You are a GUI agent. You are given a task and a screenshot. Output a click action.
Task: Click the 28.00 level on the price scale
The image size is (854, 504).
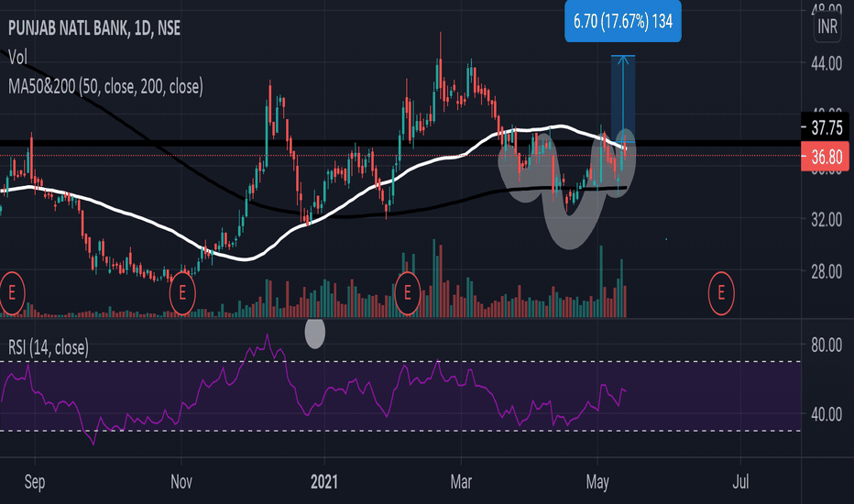[x=827, y=271]
